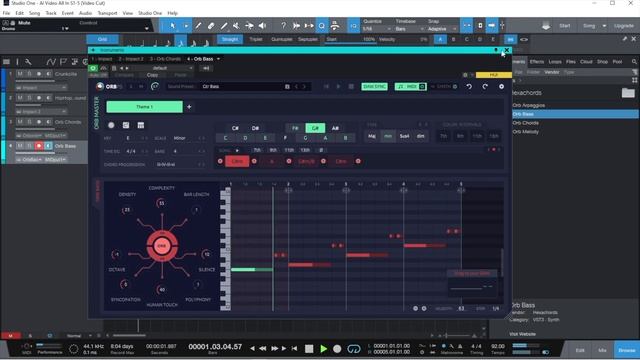Click the question mark help icon
Image resolution: width=640 pixels, height=360 pixels.
coord(283,26)
